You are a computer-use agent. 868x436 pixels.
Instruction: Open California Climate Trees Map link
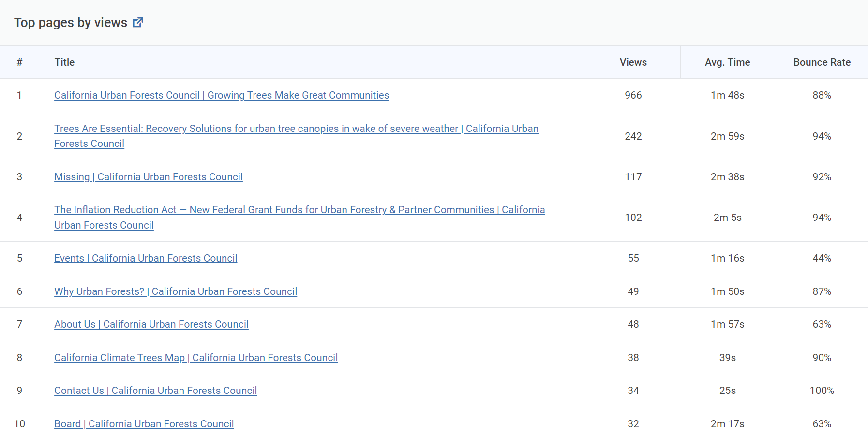[x=196, y=358]
